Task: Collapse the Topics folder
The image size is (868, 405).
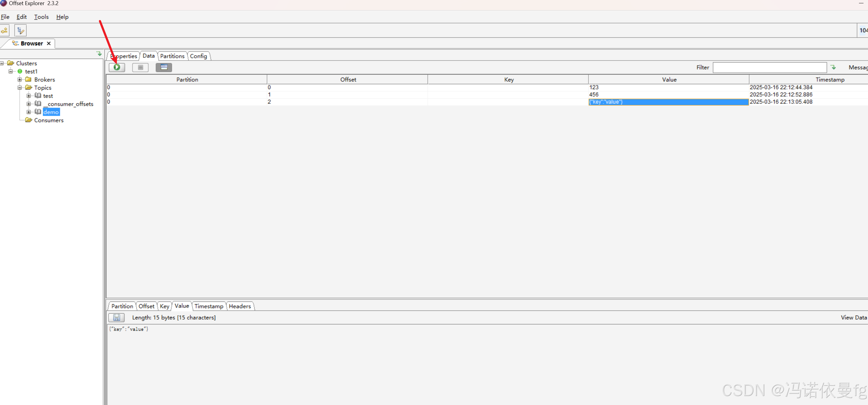Action: pos(20,88)
